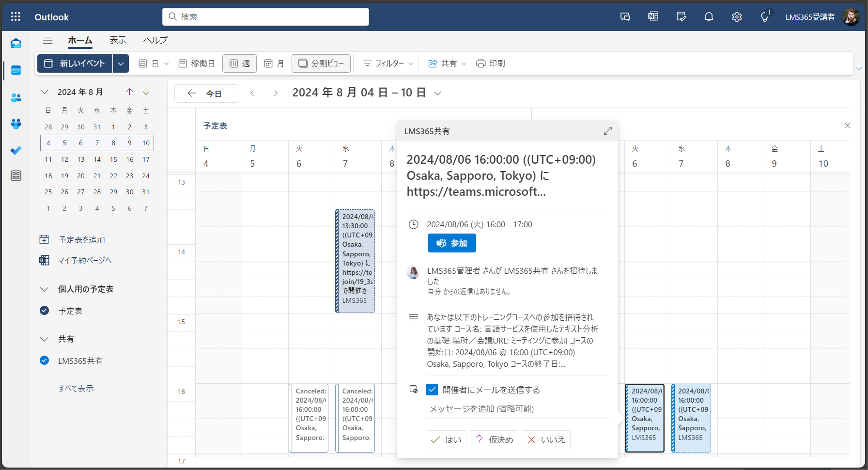Uncheck 開催者にメールを送信する checkbox
The width and height of the screenshot is (868, 470).
[x=432, y=390]
